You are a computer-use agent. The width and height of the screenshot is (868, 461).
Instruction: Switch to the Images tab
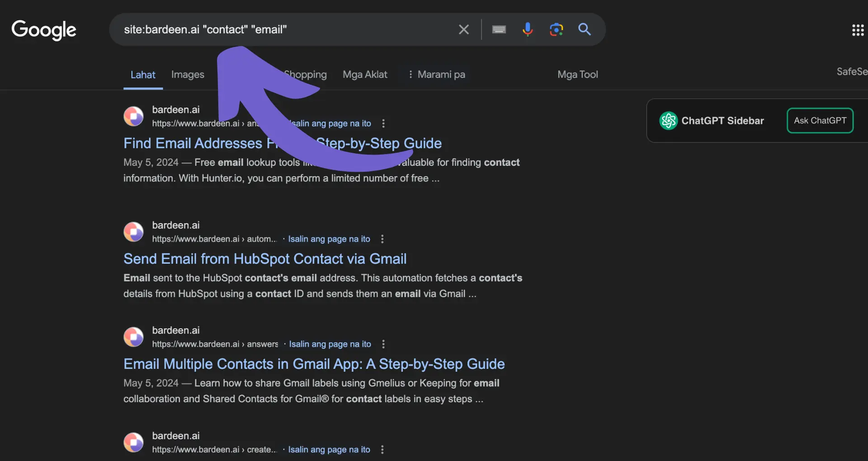188,75
